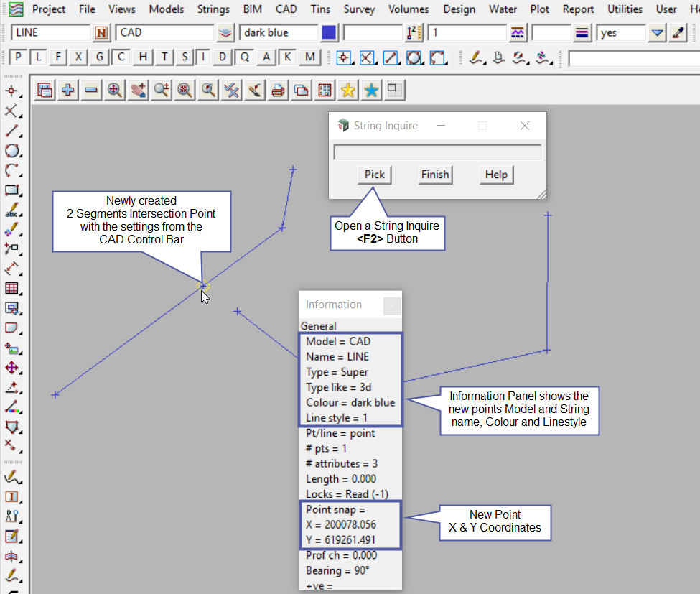
Task: Select the CAD circle tool in left toolbar
Action: [11, 151]
